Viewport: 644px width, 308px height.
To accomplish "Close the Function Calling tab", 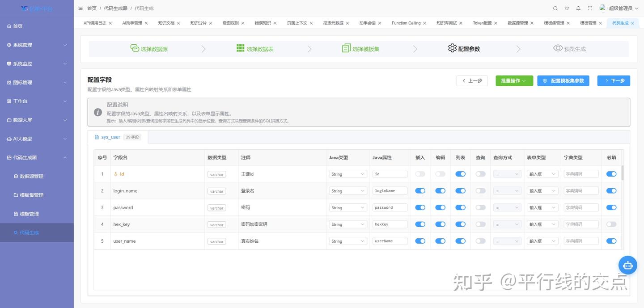I will coord(424,23).
